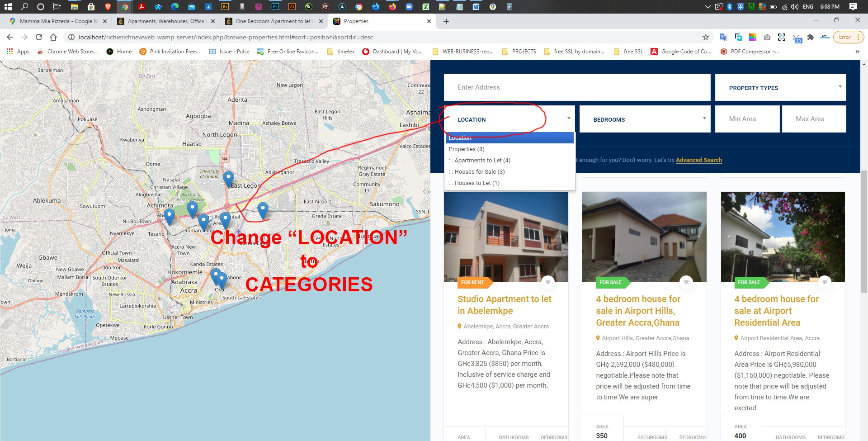868x441 pixels.
Task: Click the page vertical scrollbar thumb
Action: tap(864, 231)
